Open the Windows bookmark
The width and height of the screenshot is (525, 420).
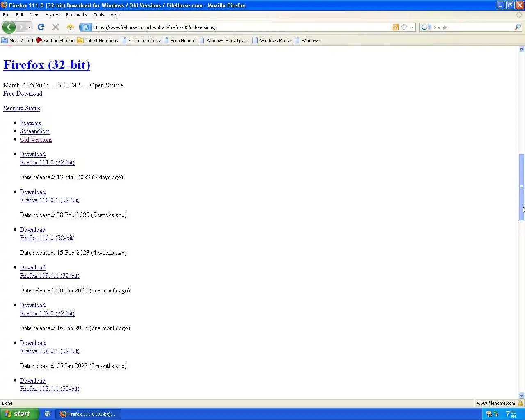click(x=306, y=41)
